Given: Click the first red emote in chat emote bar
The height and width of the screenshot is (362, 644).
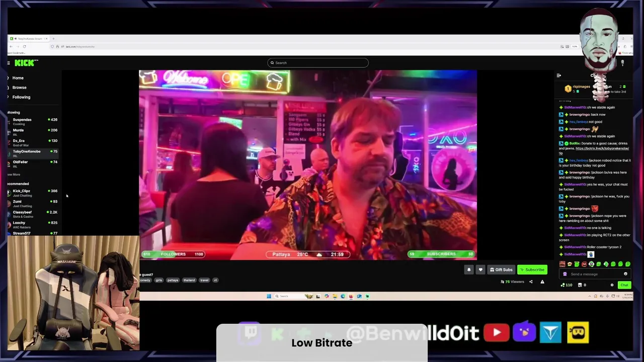Looking at the screenshot, I should [562, 264].
